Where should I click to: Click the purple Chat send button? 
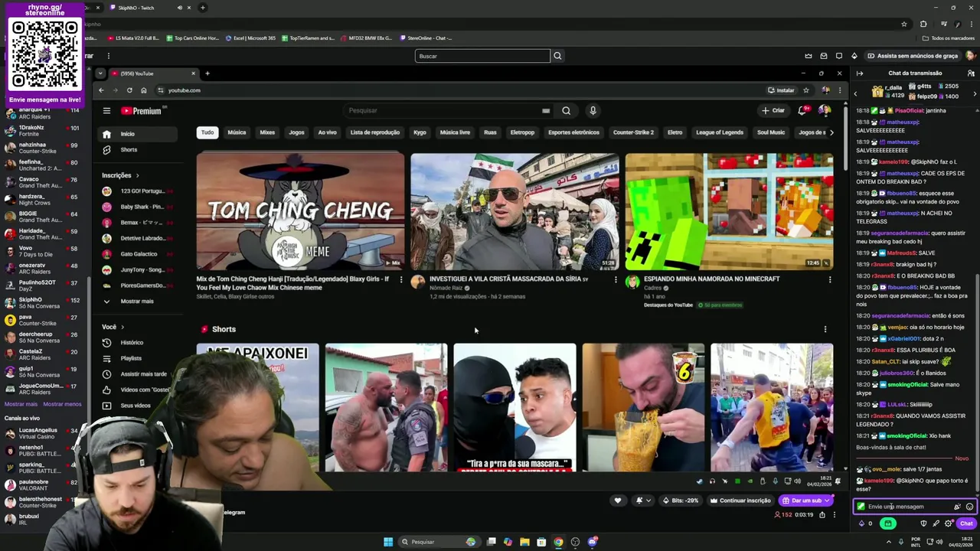point(966,523)
